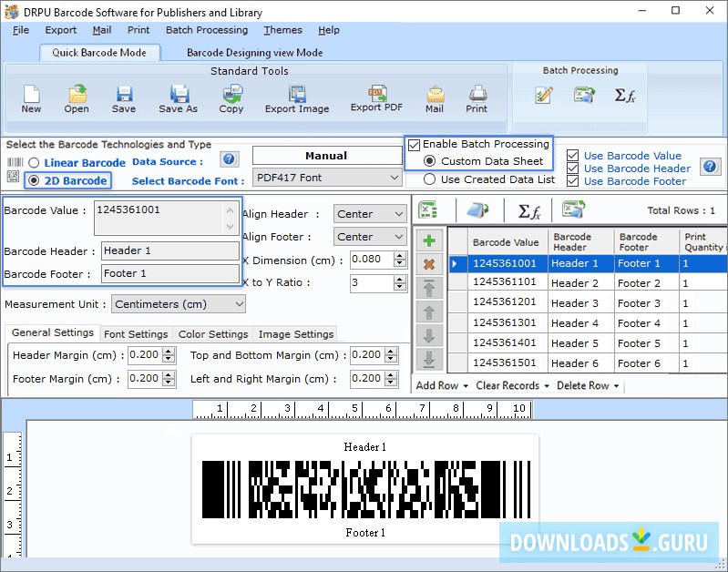The height and width of the screenshot is (572, 728).
Task: Click the green add row plus icon
Action: (x=428, y=241)
